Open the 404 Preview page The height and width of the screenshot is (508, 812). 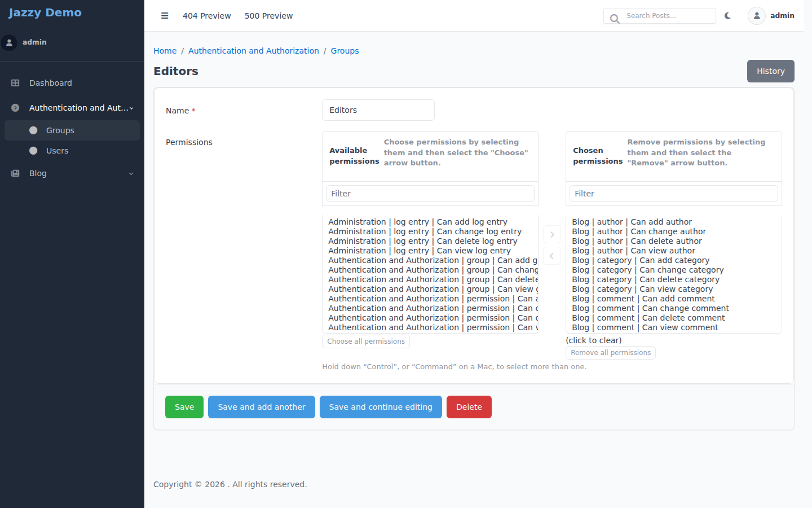pos(207,16)
